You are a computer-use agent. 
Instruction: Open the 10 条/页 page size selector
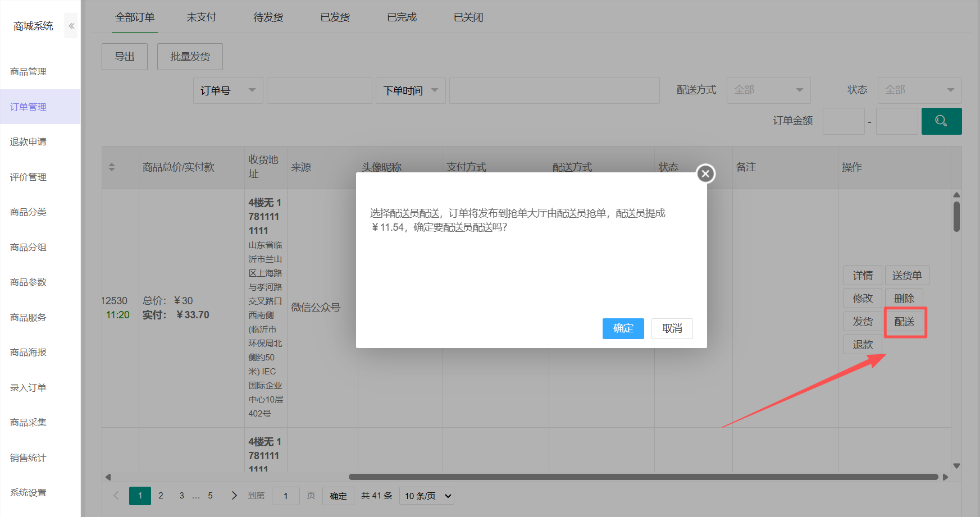[x=426, y=496]
